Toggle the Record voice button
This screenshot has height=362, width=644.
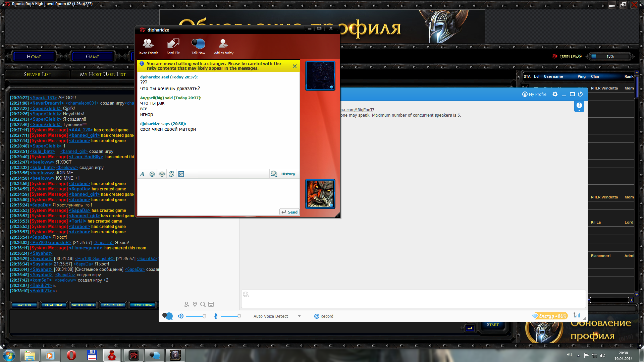tap(324, 316)
